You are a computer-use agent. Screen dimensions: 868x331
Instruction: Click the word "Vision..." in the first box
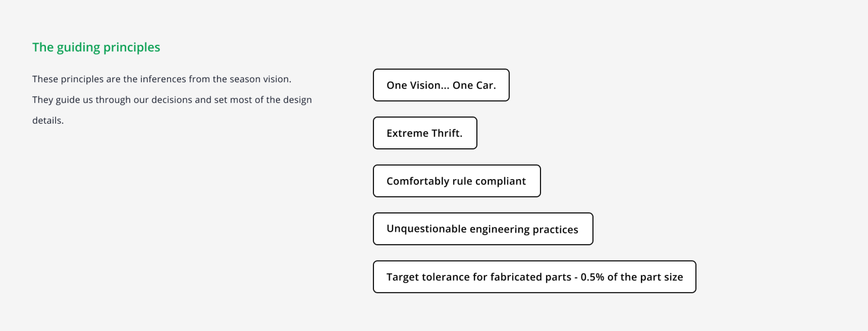click(x=430, y=85)
